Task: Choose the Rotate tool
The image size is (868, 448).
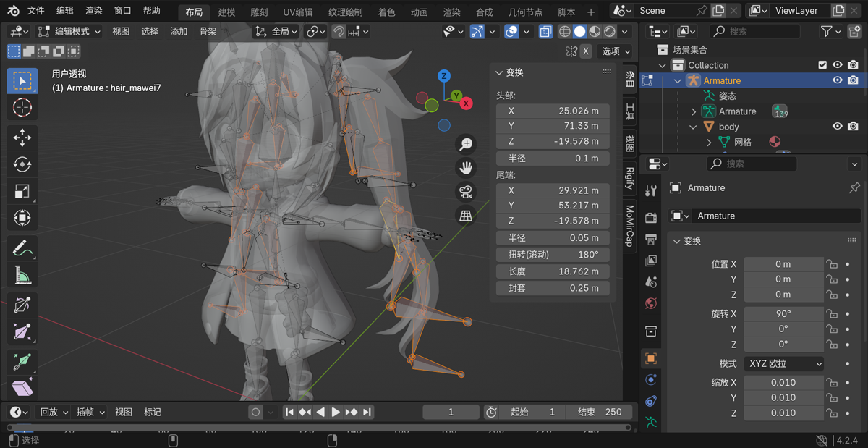Action: tap(22, 164)
